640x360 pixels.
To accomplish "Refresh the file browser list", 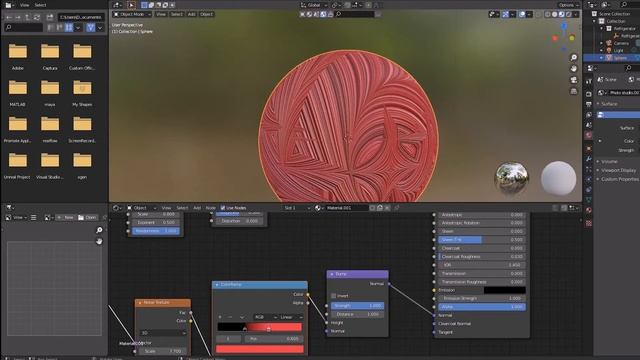I will (x=37, y=18).
